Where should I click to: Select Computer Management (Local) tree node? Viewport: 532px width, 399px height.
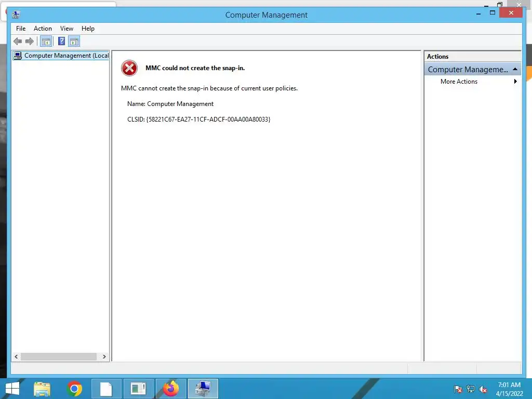point(61,55)
